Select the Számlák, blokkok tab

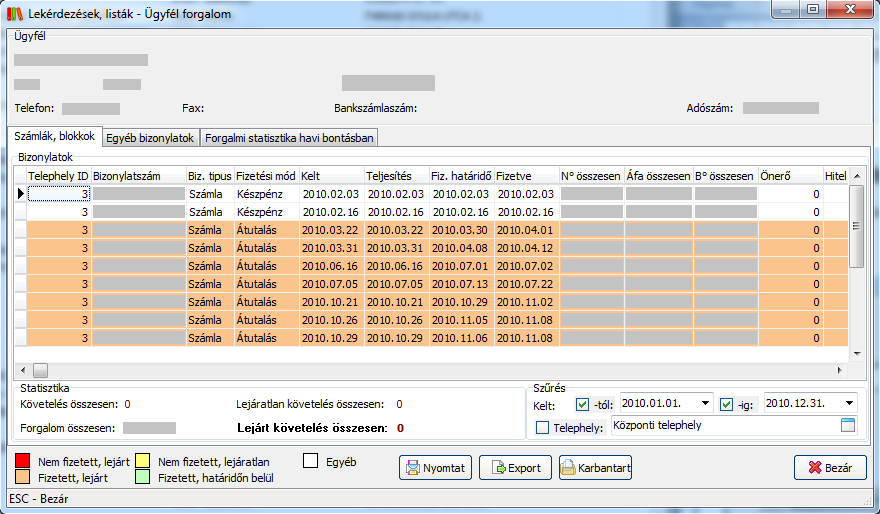pyautogui.click(x=55, y=136)
